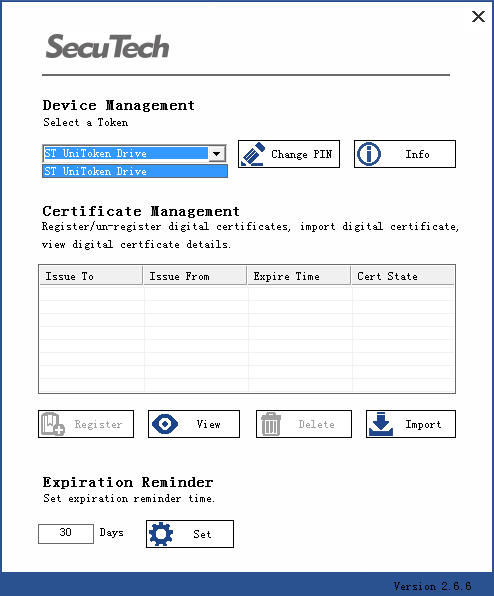This screenshot has width=494, height=596.
Task: Sort by Expire Time column header
Action: pyautogui.click(x=299, y=276)
